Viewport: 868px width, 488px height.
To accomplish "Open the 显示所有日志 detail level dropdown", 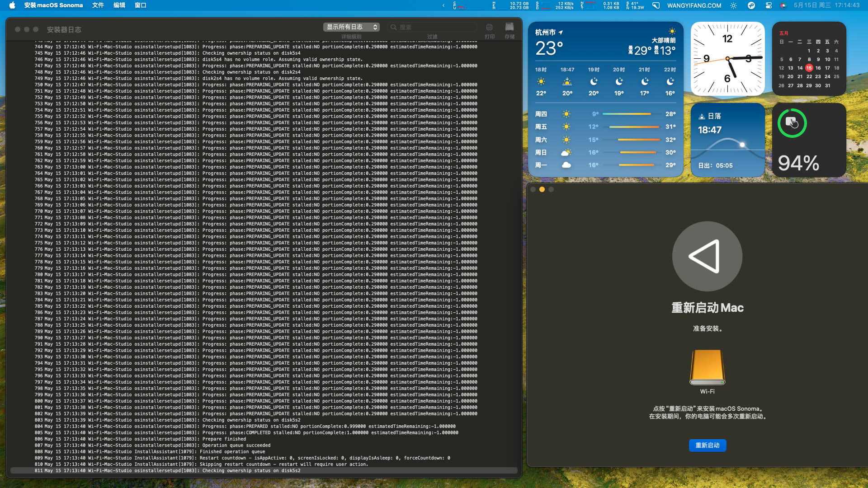I will click(x=351, y=27).
